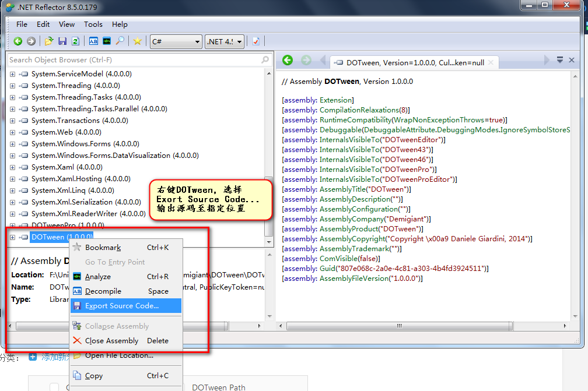
Task: Expand the System.Xml.Linq node
Action: [12, 191]
